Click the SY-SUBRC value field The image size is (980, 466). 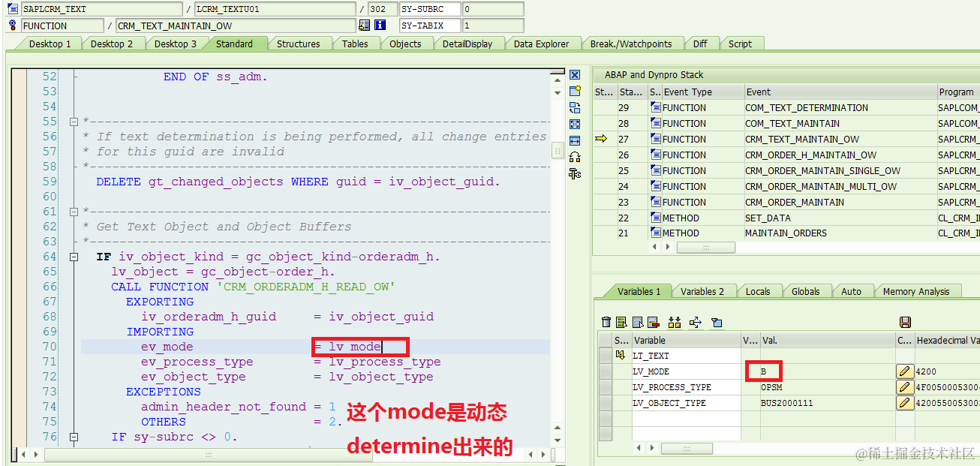click(x=493, y=9)
